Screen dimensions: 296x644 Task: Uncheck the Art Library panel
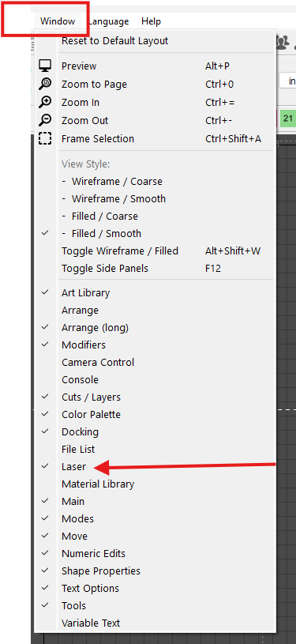[x=155, y=293]
